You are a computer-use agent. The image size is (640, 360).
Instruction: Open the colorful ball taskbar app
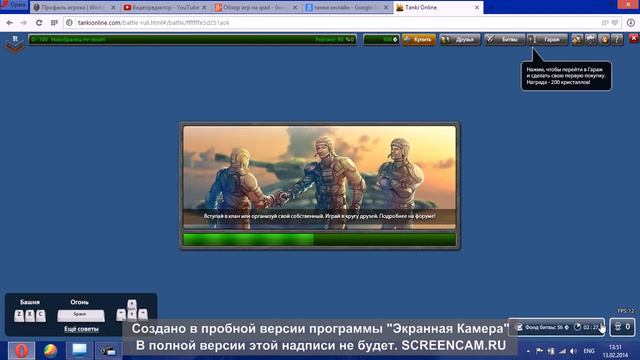51,350
